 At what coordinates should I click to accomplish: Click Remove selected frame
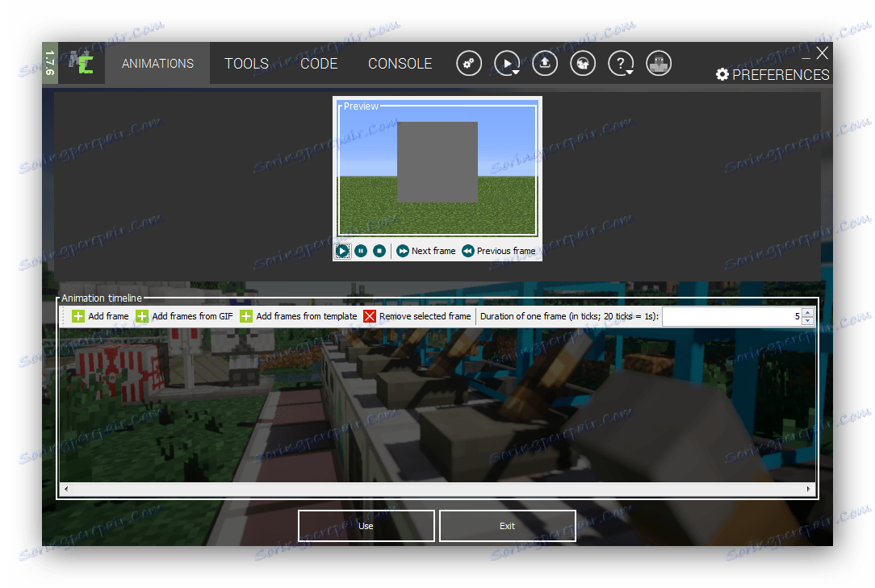pyautogui.click(x=417, y=316)
